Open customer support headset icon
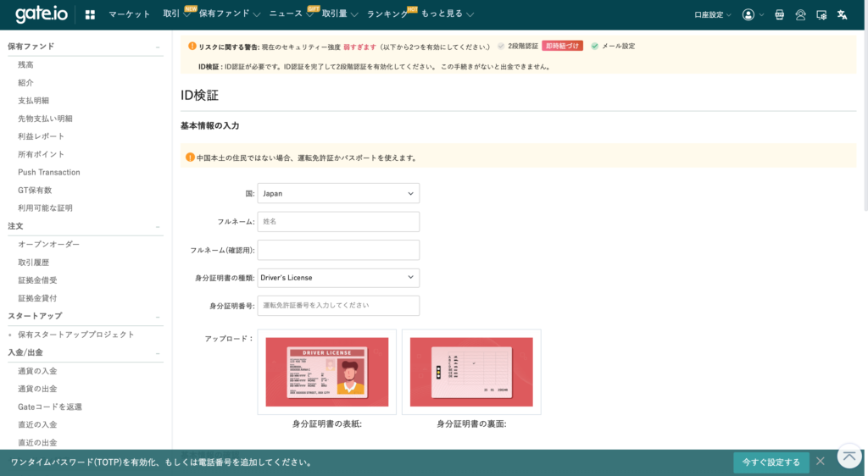 [x=800, y=15]
